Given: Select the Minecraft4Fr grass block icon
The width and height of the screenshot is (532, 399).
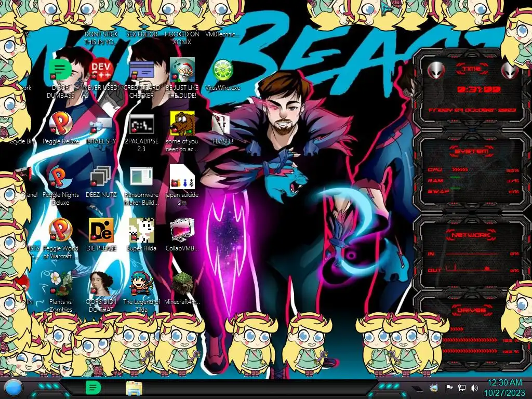Looking at the screenshot, I should 182,284.
